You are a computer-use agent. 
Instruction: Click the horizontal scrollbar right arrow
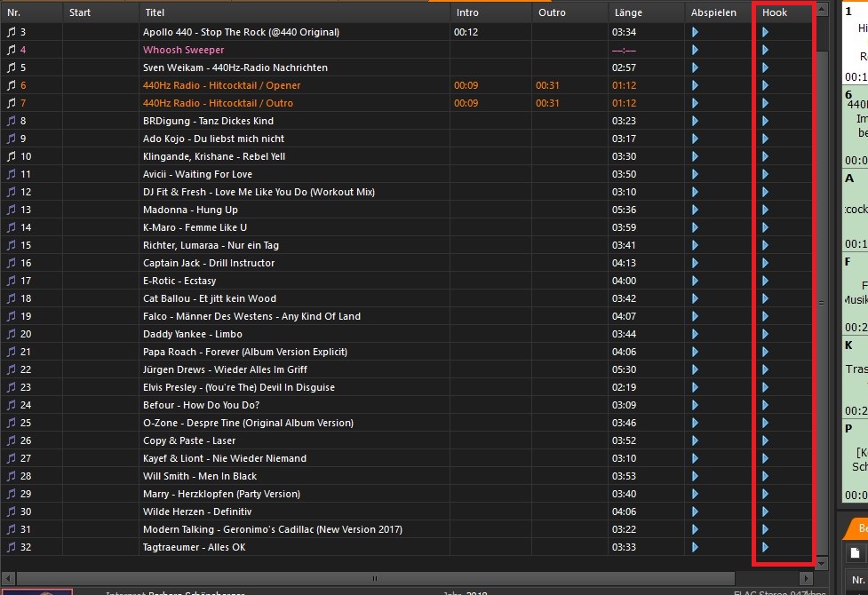pos(806,578)
